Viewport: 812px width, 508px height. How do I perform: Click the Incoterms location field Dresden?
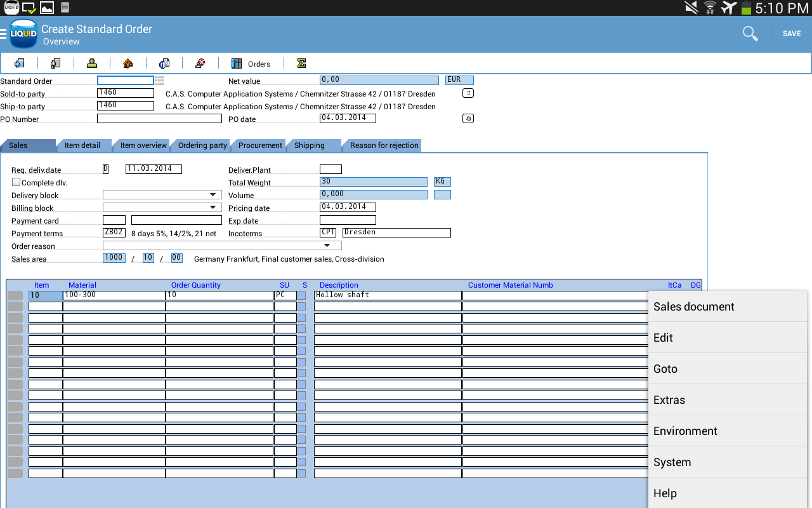tap(396, 232)
